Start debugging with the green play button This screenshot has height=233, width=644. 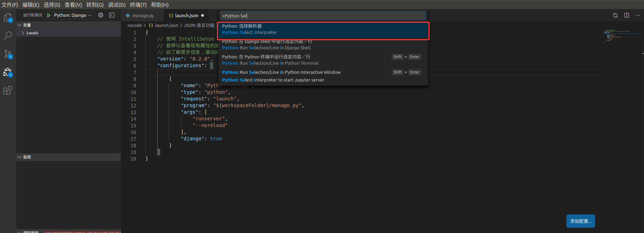click(49, 15)
